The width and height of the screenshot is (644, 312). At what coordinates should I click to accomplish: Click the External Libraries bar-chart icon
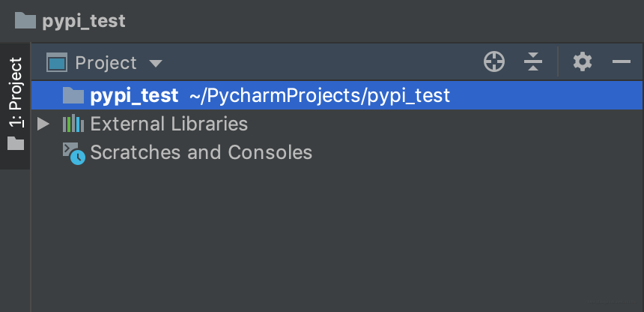(73, 124)
